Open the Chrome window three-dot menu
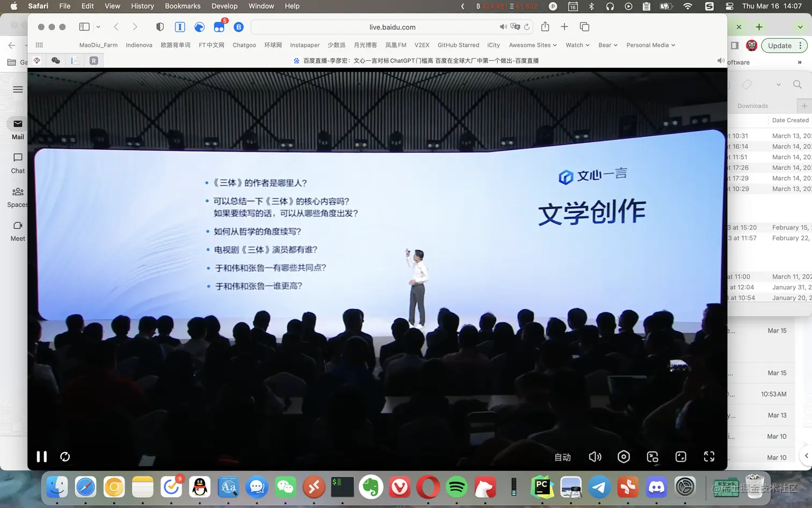The width and height of the screenshot is (812, 508). coord(801,46)
